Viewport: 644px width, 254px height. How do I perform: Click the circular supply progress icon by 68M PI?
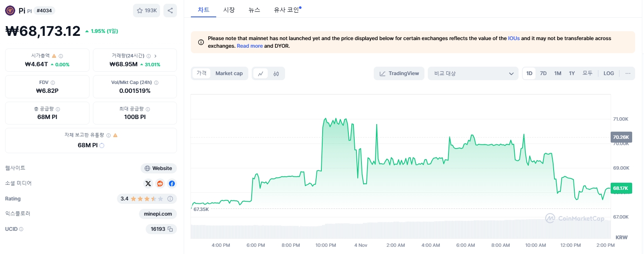[x=102, y=145]
